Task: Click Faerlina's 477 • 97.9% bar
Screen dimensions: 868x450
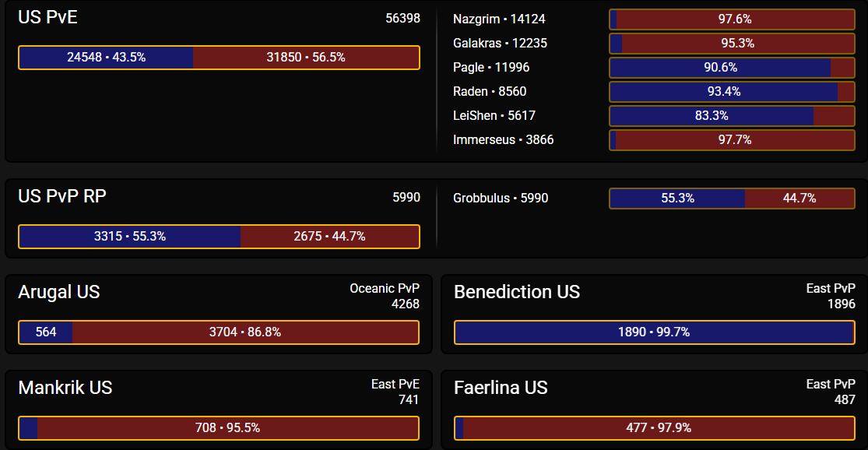Action: (x=655, y=428)
